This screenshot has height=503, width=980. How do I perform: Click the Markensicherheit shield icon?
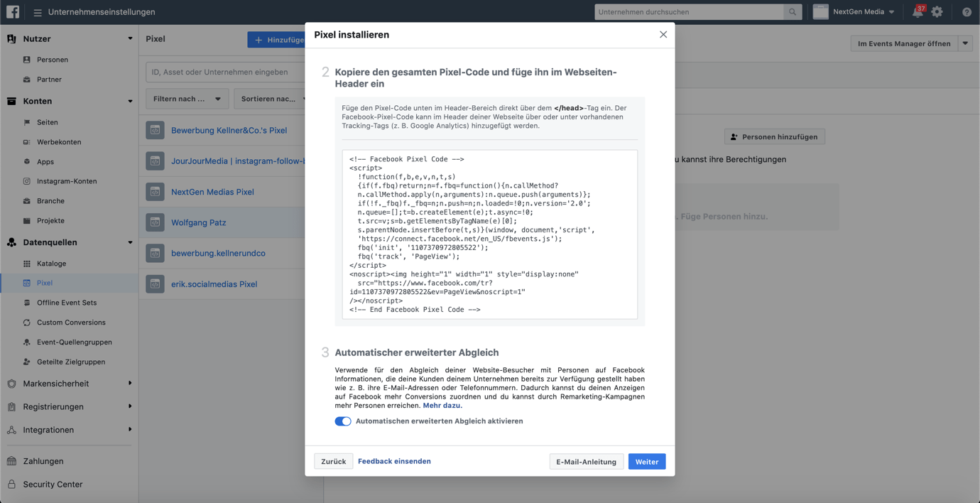[11, 384]
